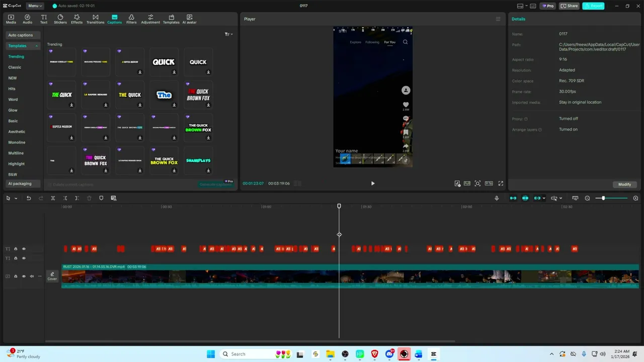Play the preview video
Screen dimensions: 644x362
click(373, 184)
